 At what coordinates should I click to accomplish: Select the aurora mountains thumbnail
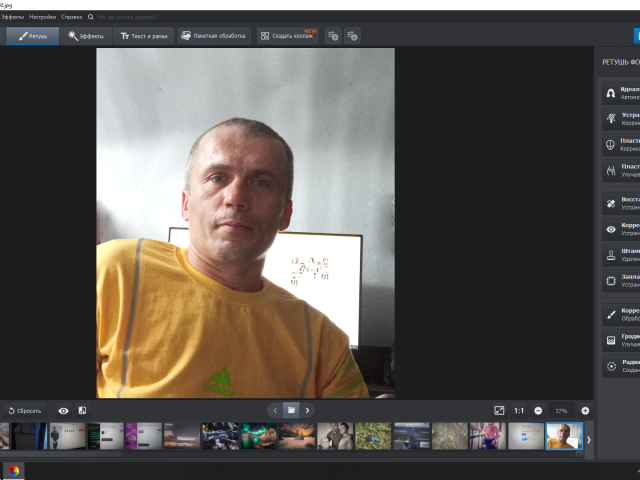tap(258, 436)
